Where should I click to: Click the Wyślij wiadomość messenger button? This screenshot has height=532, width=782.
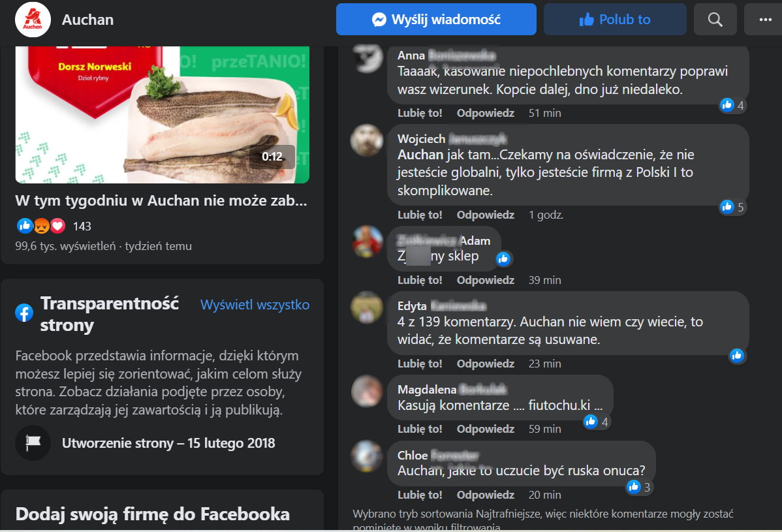tap(436, 20)
